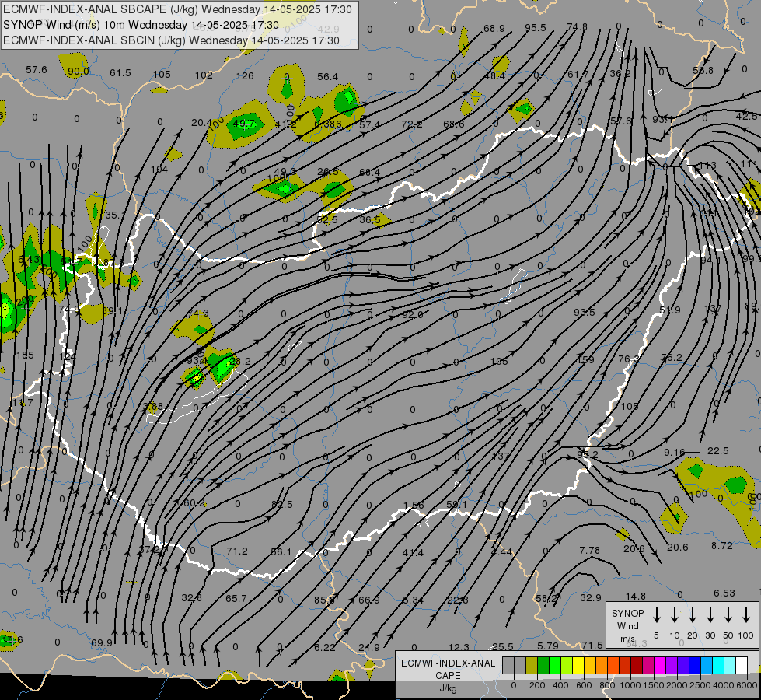Click the map value 41.4
Screen dimensions: 761x700
[x=413, y=552]
